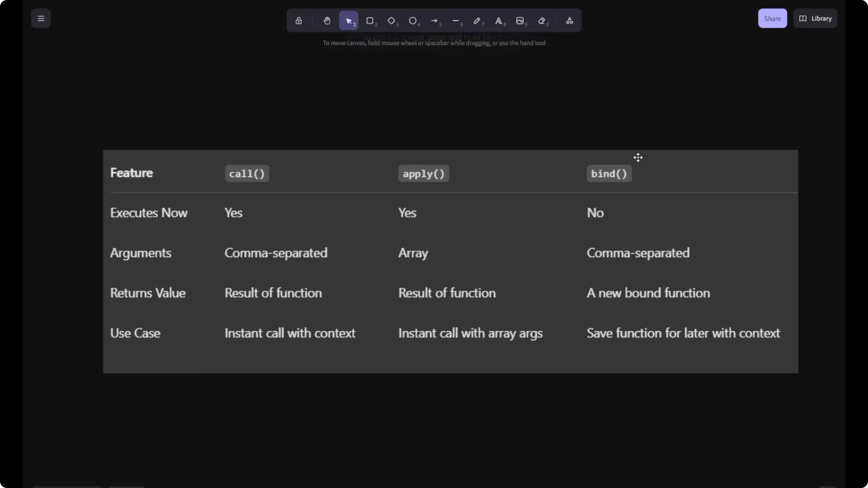Viewport: 868px width, 488px height.
Task: Click the Share button
Action: (x=772, y=19)
